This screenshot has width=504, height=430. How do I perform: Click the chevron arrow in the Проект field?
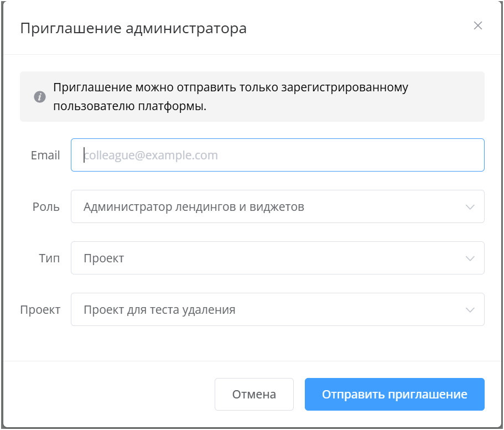tap(470, 310)
